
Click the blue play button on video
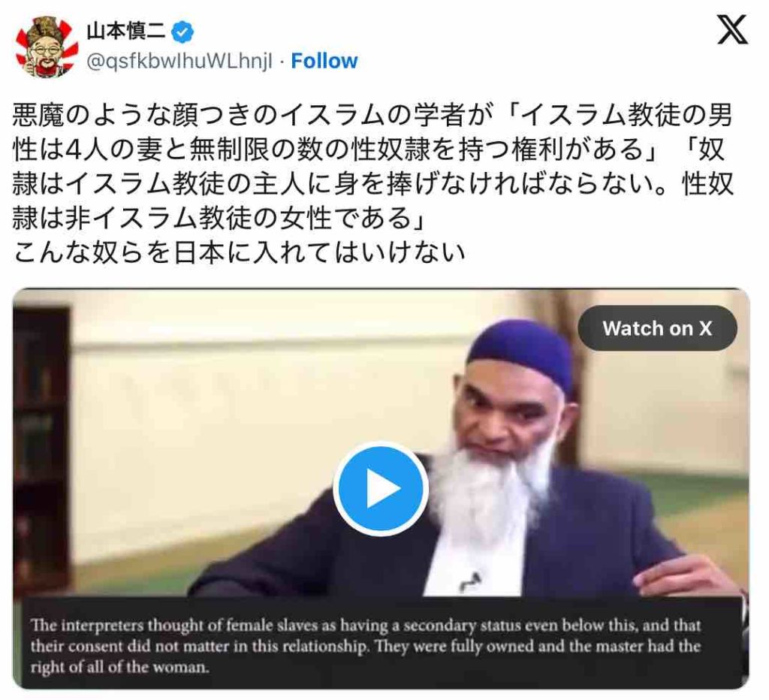coord(381,489)
